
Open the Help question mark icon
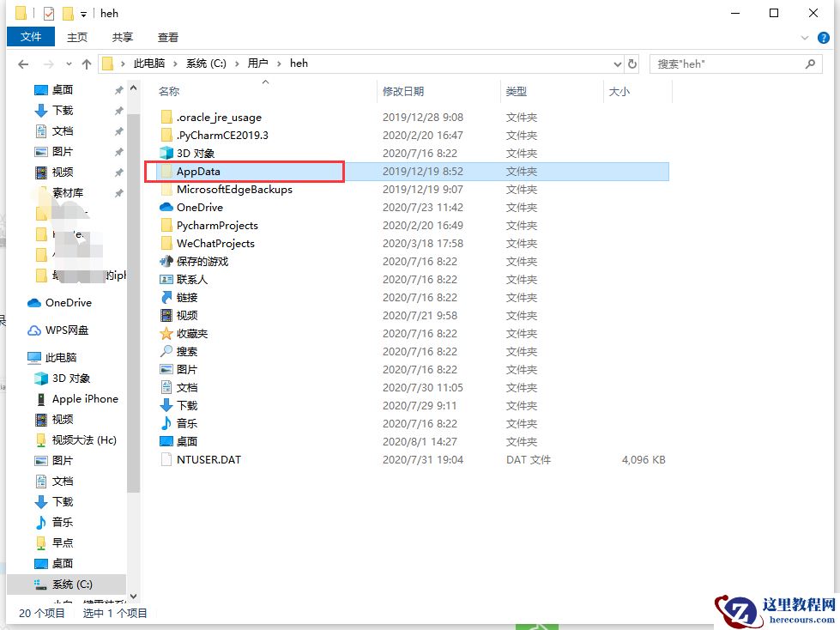tap(825, 37)
